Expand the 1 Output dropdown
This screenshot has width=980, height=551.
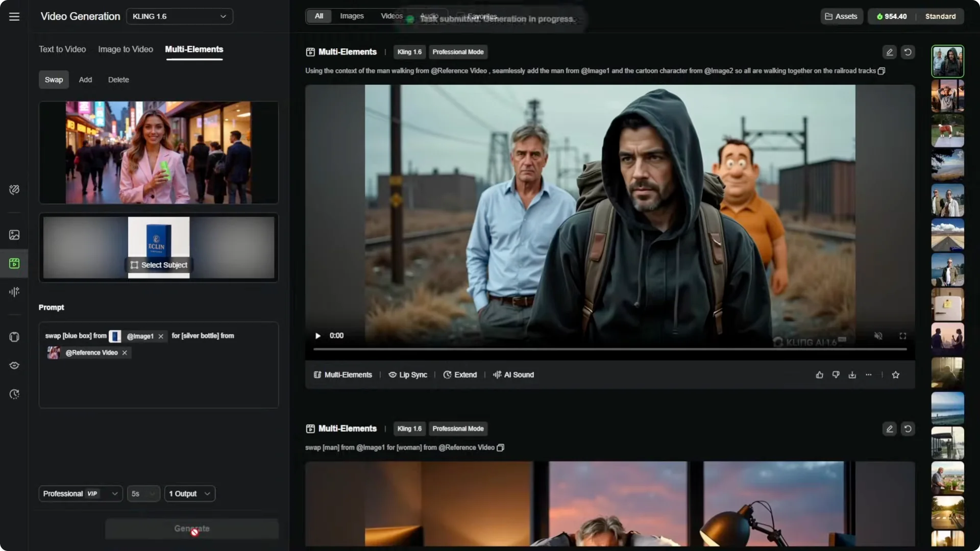point(189,493)
